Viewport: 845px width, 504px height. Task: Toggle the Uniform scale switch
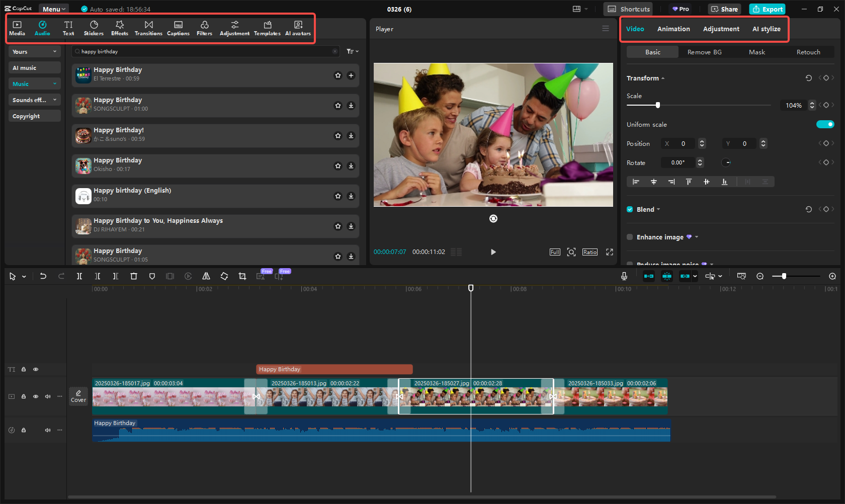[825, 124]
